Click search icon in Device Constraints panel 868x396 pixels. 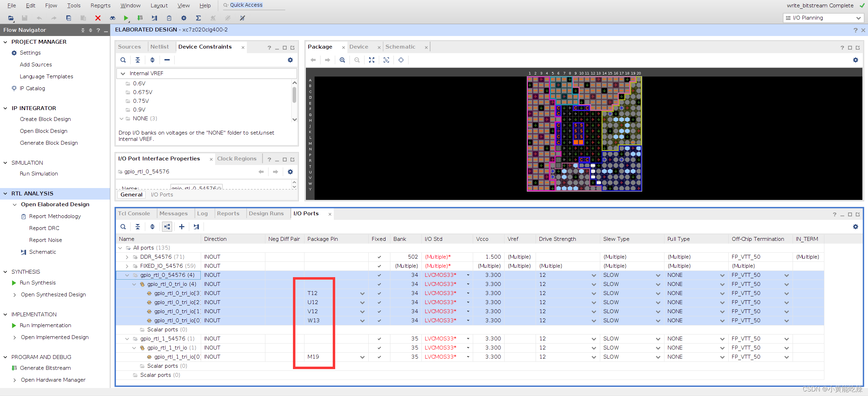(x=123, y=60)
